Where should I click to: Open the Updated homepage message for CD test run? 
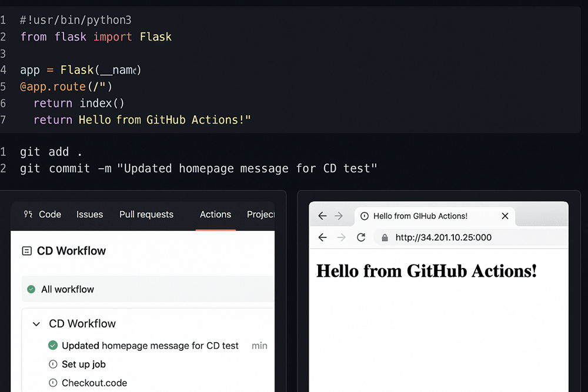click(150, 346)
